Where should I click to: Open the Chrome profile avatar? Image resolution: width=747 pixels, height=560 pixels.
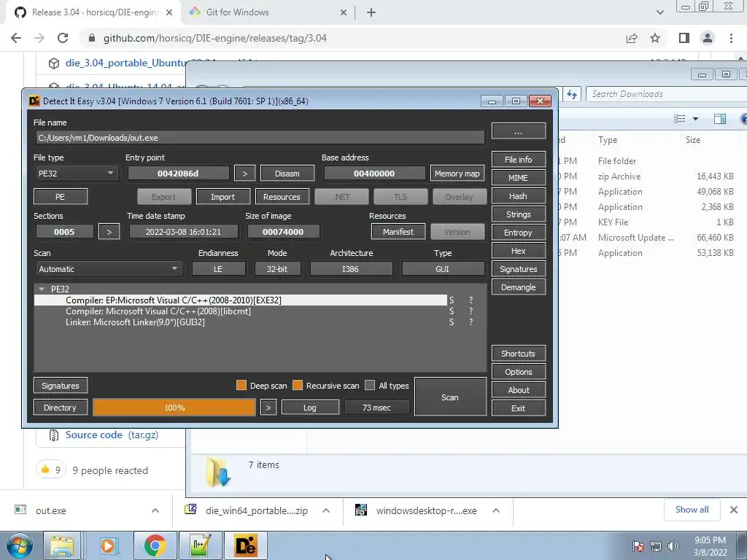(708, 38)
